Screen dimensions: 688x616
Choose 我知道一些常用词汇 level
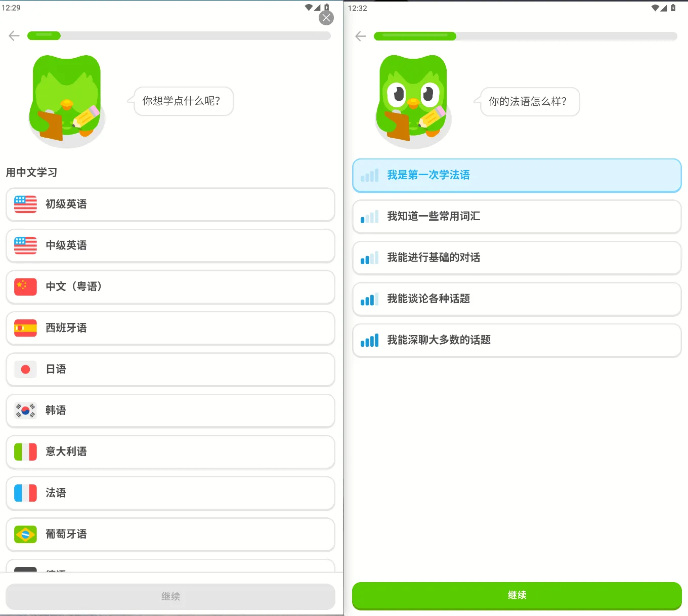coord(517,217)
